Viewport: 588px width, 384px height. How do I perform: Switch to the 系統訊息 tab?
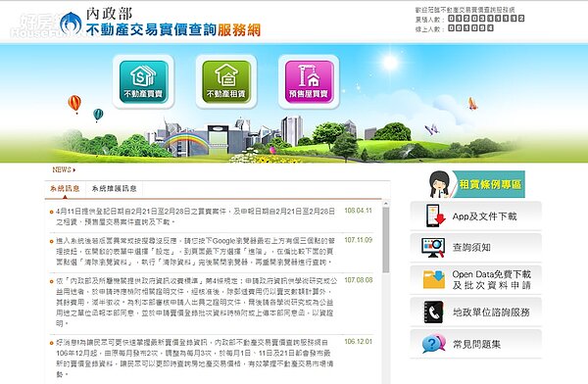(x=65, y=189)
